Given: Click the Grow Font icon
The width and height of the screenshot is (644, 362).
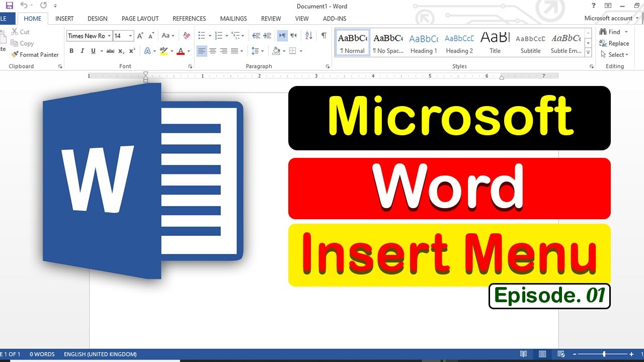Looking at the screenshot, I should (x=140, y=36).
